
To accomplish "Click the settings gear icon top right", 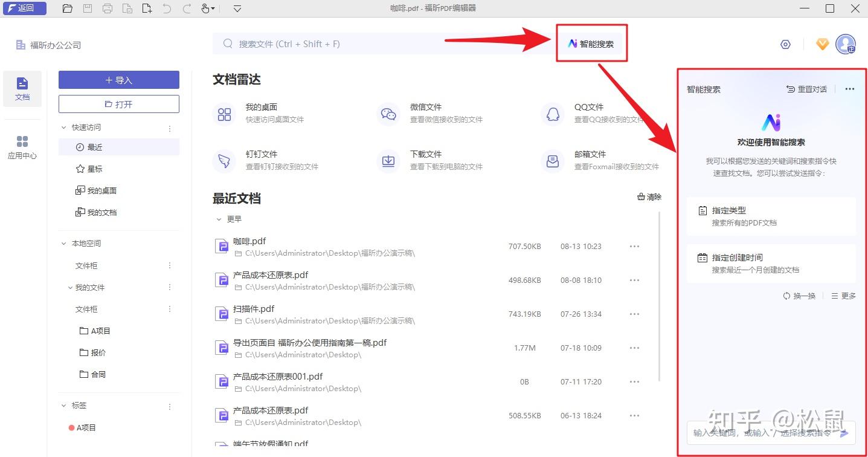I will (x=785, y=44).
